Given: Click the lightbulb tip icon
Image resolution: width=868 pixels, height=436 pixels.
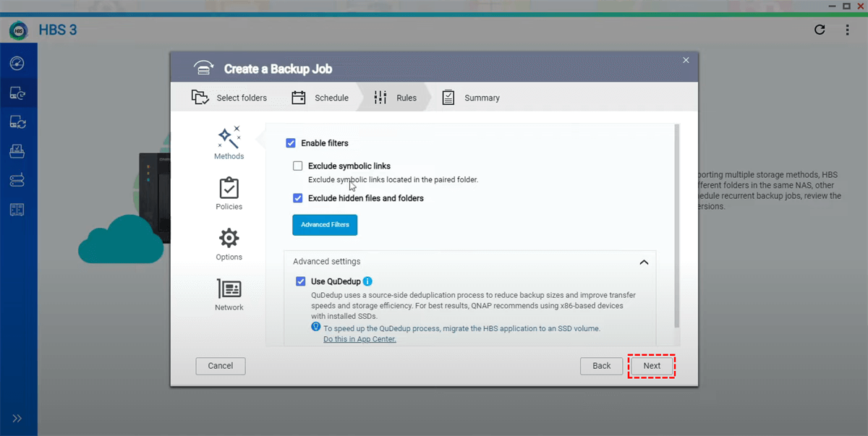Looking at the screenshot, I should 315,327.
